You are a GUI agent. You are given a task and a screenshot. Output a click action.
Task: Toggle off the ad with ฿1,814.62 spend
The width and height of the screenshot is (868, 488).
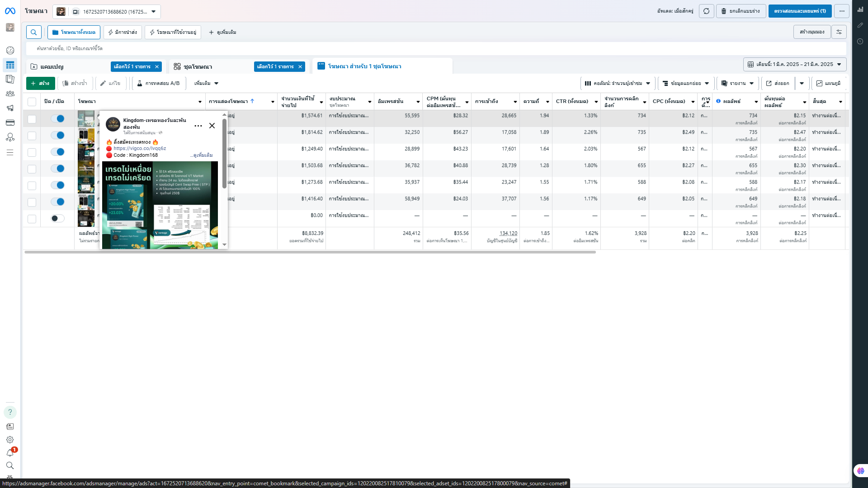57,135
